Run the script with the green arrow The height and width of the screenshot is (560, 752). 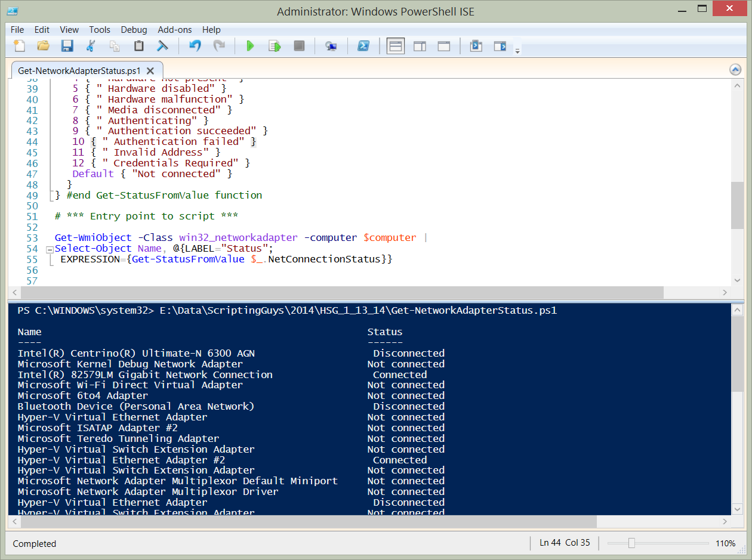click(x=250, y=46)
